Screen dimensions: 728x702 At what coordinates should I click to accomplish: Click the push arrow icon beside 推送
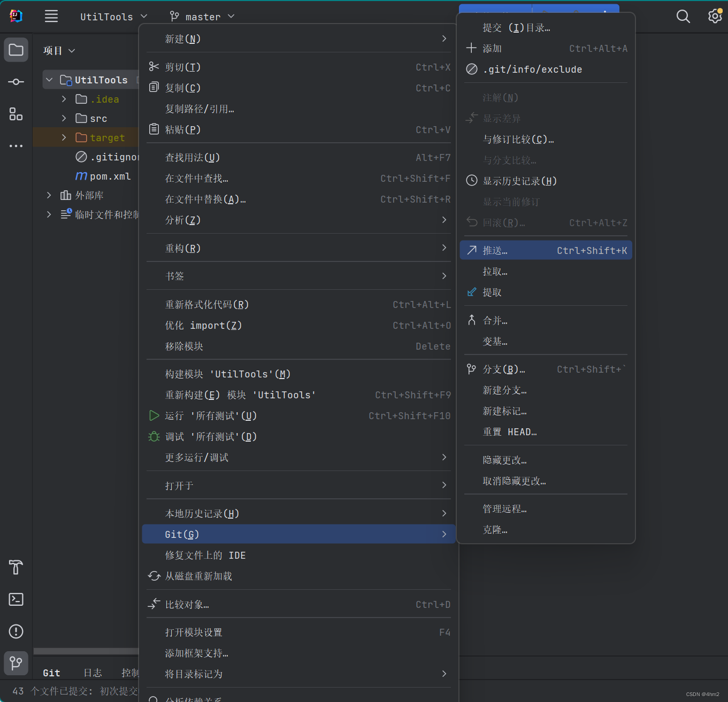(472, 250)
